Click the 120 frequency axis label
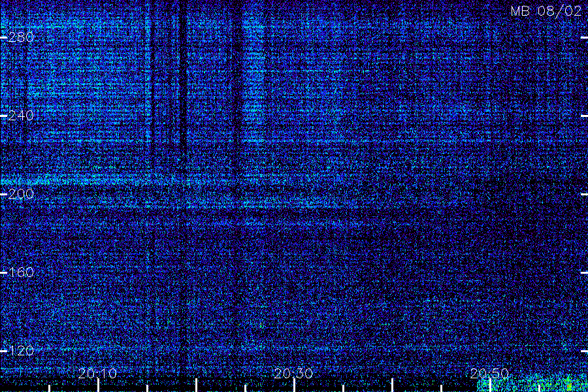The height and width of the screenshot is (392, 588). (x=21, y=351)
